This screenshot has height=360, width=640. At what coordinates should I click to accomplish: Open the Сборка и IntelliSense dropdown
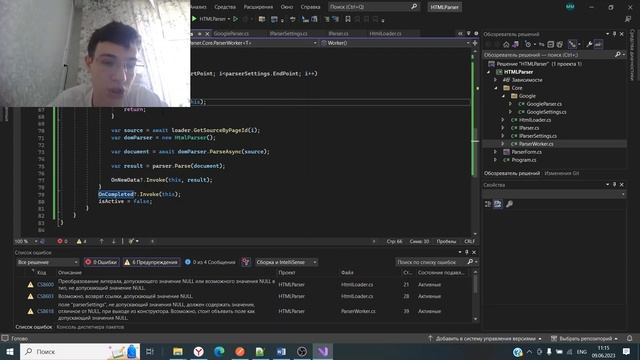[286, 262]
